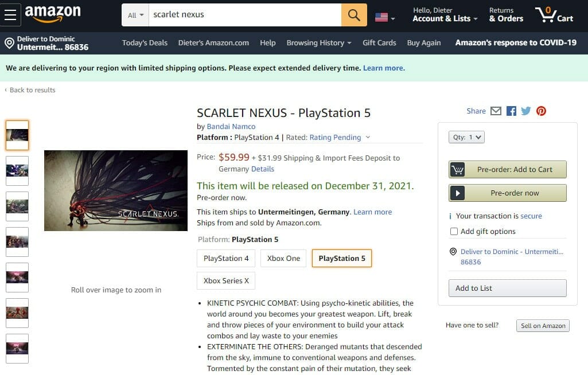Open shipping Details link

click(x=263, y=169)
